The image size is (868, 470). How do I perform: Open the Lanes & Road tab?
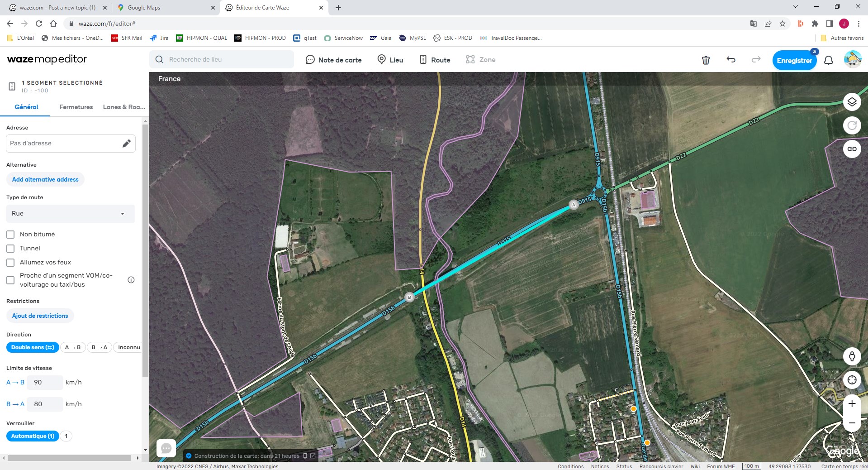tap(124, 107)
